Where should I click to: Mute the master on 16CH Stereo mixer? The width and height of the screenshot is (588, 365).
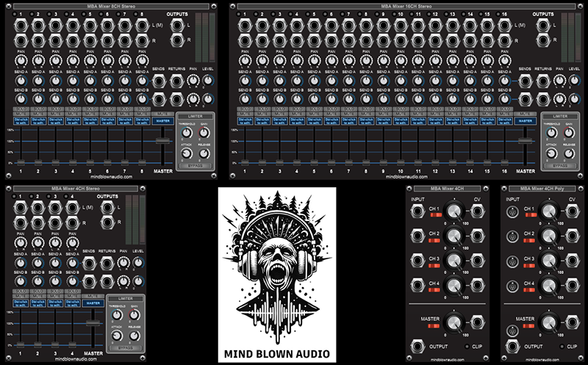tap(525, 114)
